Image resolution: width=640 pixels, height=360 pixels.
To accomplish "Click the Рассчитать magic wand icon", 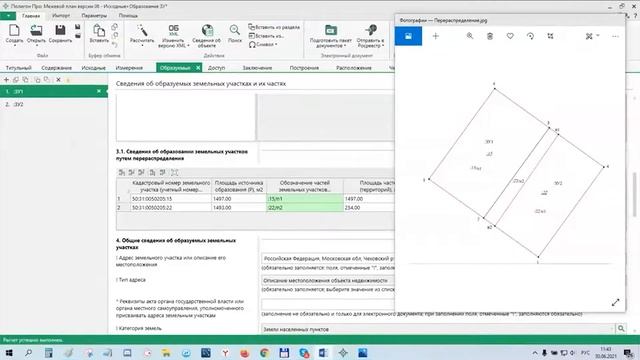I will 142,31.
